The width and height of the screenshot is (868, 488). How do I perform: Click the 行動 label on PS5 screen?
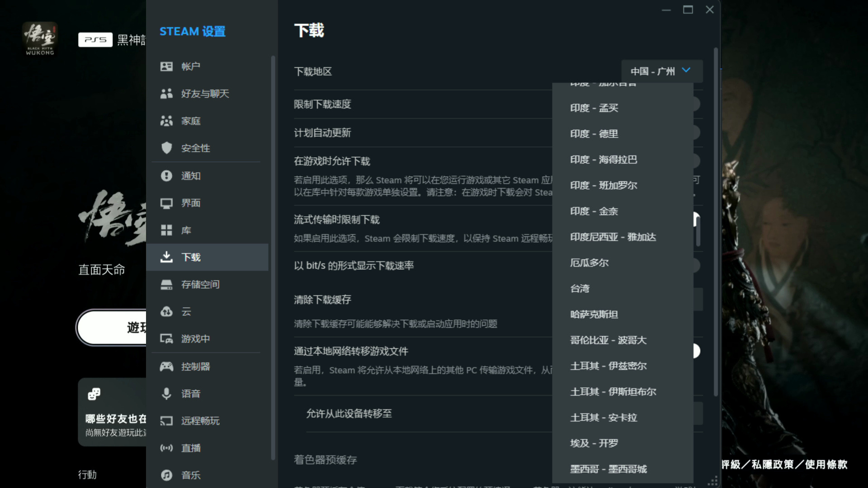[x=87, y=474]
